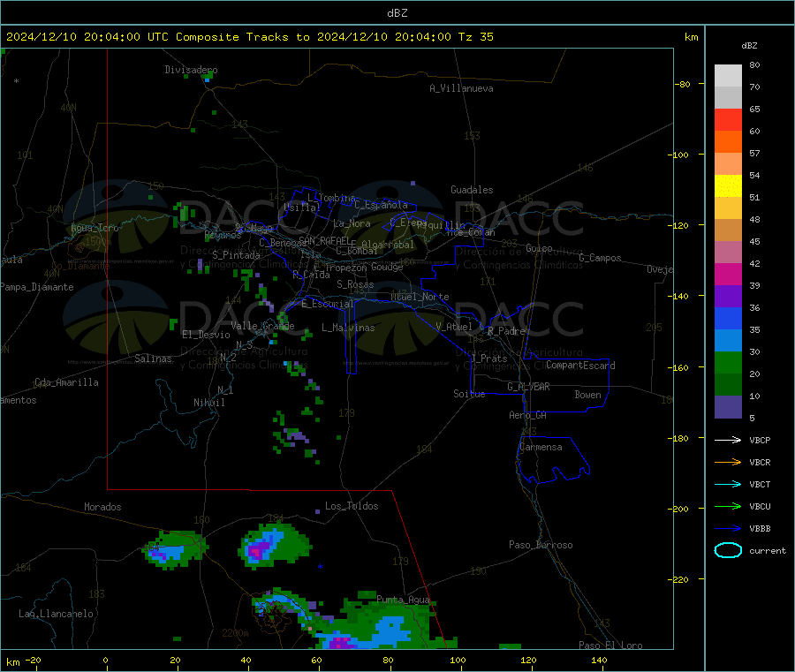Click the Atuel_Norte place label
The height and width of the screenshot is (672, 795).
click(420, 297)
